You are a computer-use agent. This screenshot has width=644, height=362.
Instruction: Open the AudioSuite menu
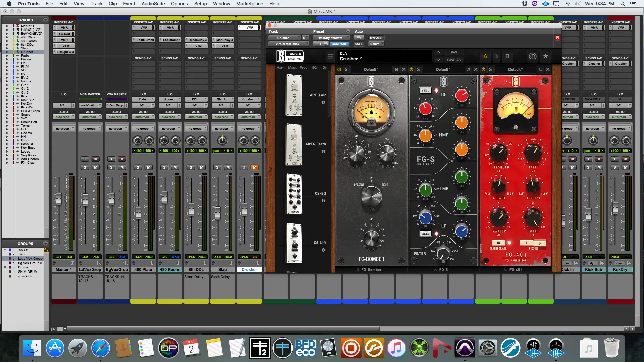coord(153,4)
